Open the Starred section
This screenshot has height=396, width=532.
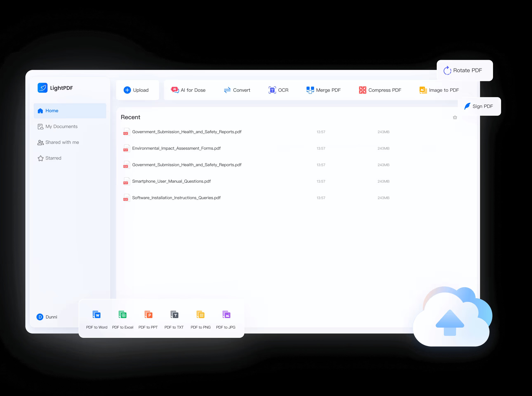click(53, 158)
